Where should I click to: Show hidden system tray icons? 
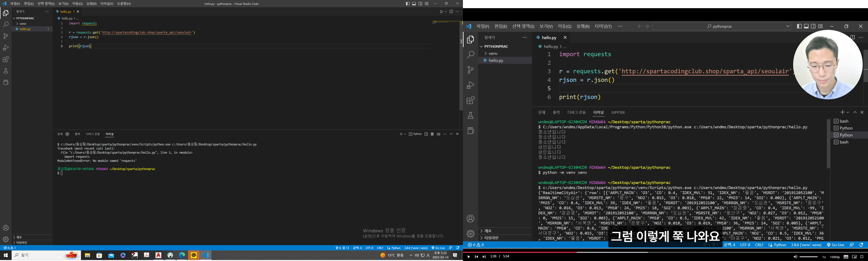[x=411, y=256]
